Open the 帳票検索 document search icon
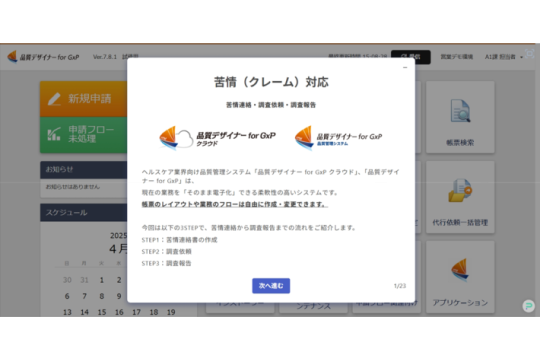 pos(460,111)
